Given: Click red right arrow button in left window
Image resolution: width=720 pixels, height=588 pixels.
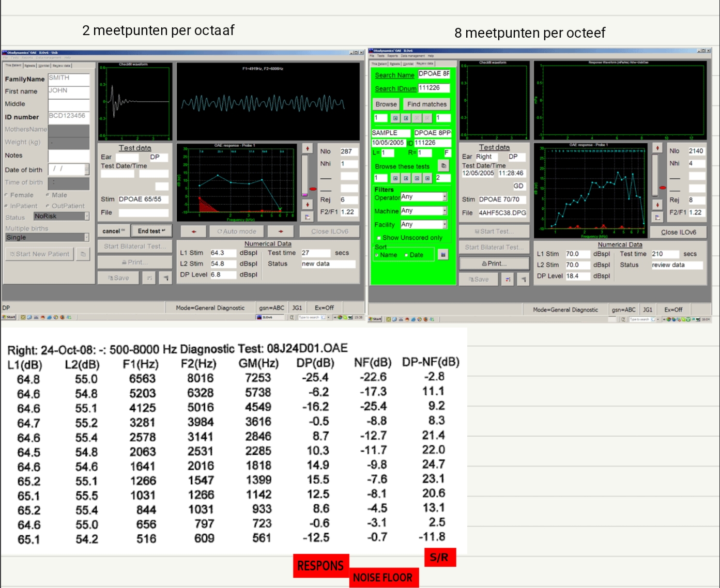Looking at the screenshot, I should point(281,231).
